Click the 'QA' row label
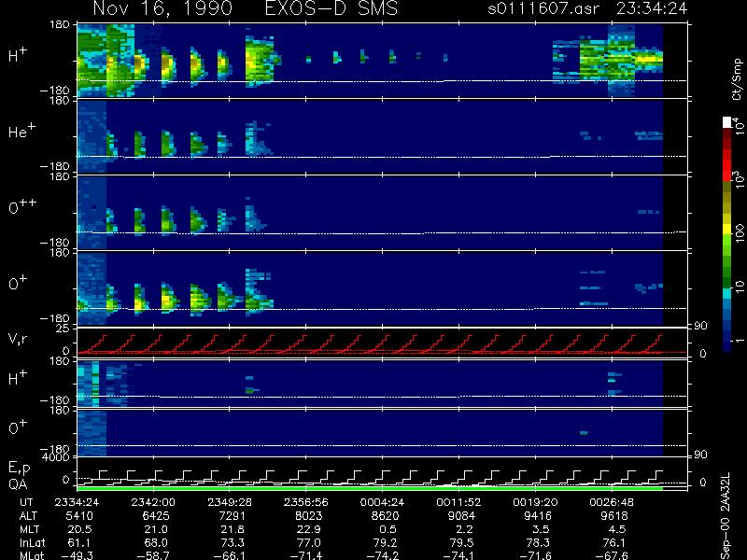 [x=18, y=484]
